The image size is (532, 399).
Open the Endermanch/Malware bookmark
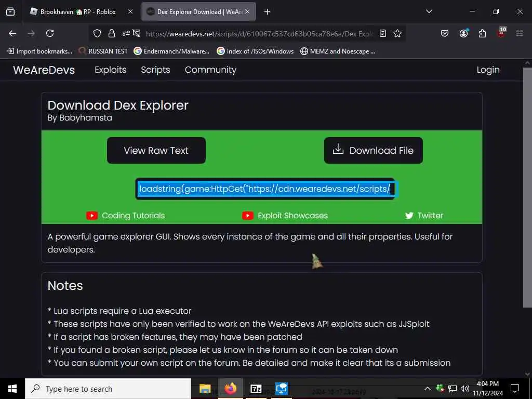[x=171, y=51]
